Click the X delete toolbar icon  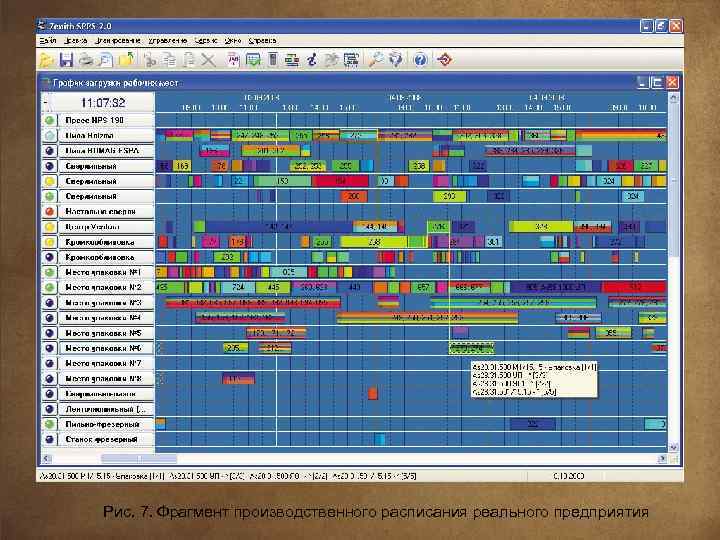point(208,60)
